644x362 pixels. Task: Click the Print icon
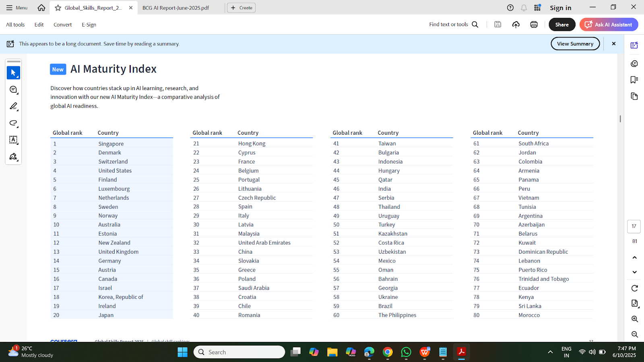(534, 25)
